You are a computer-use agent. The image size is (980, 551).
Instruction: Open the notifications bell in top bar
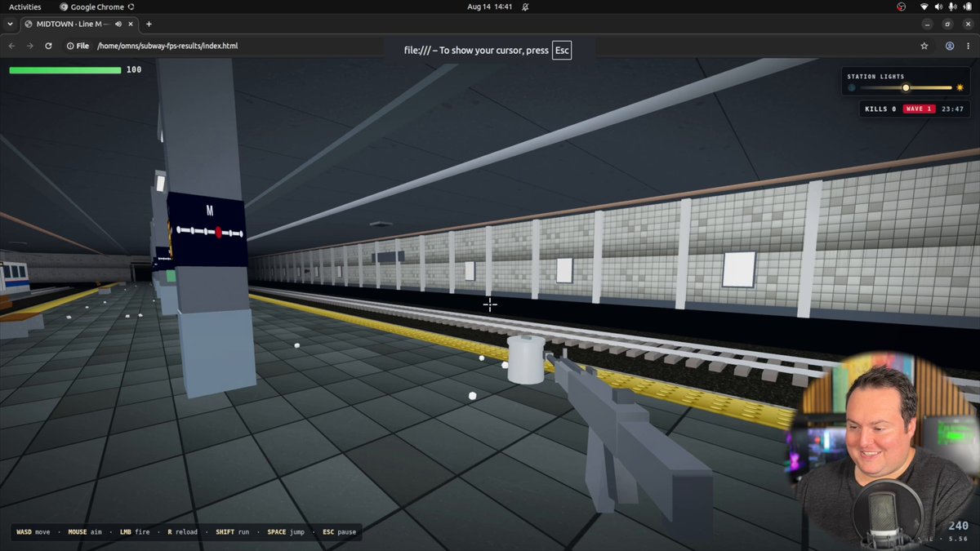pos(525,7)
